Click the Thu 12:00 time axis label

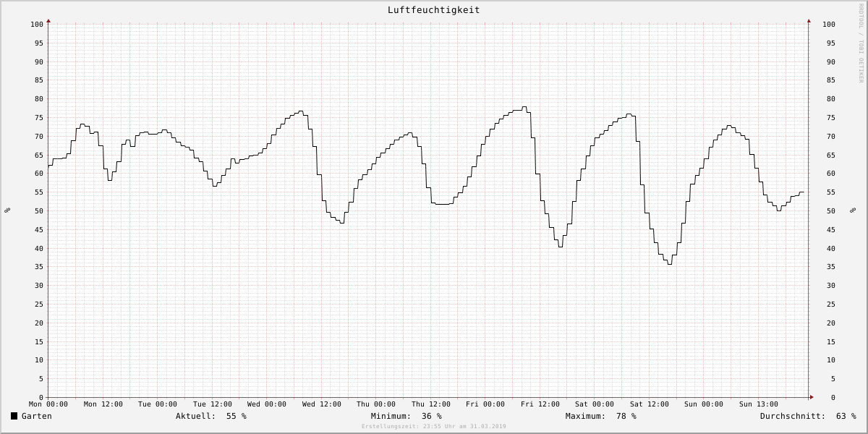coord(431,404)
